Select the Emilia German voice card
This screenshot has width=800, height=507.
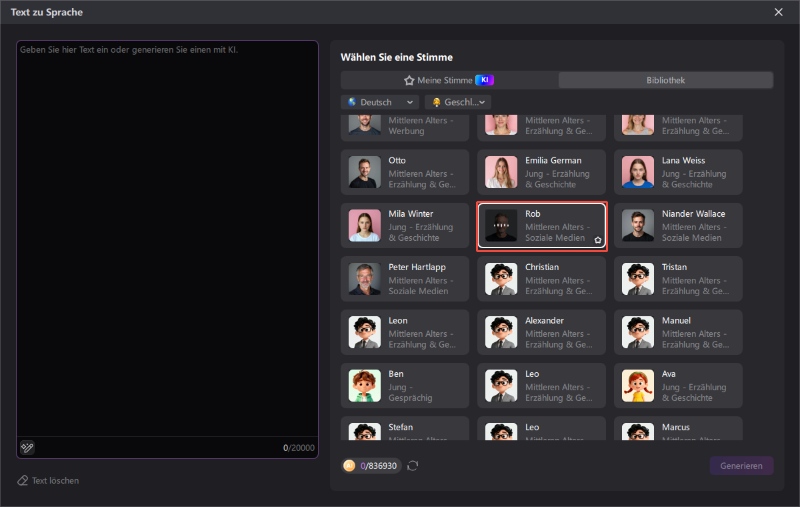click(541, 172)
